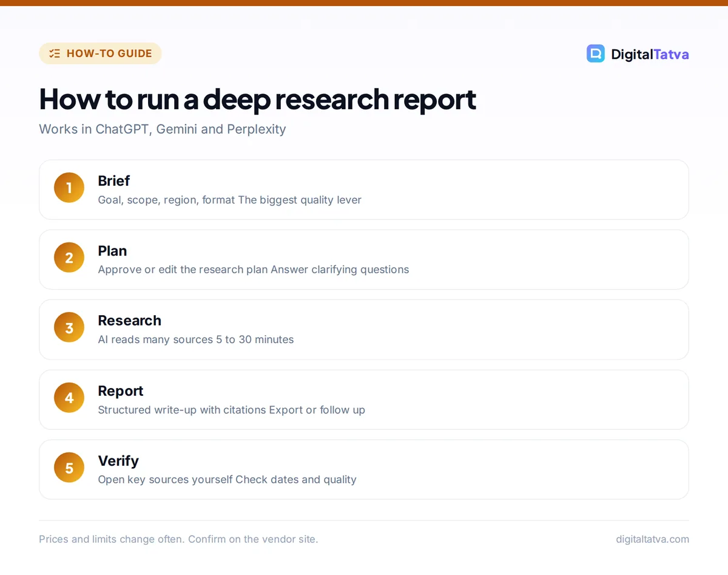Viewport: 728px width, 575px height.
Task: Click the DigitalTatva brand name
Action: tap(650, 54)
